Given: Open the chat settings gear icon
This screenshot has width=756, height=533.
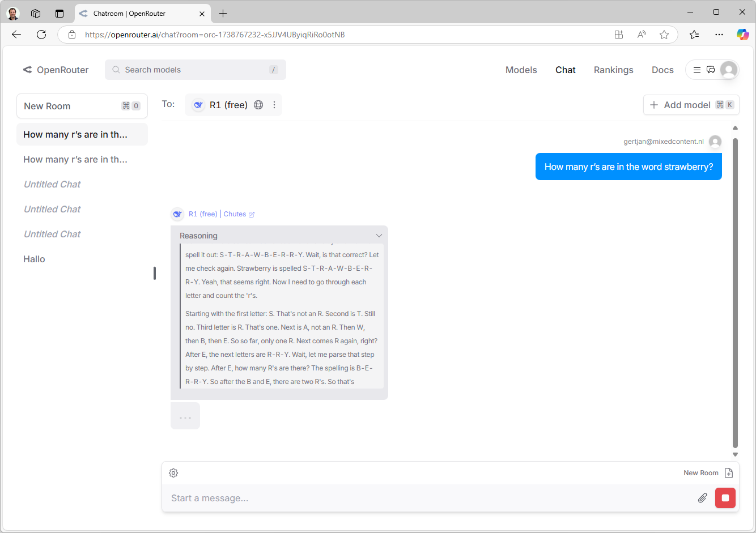Looking at the screenshot, I should click(173, 473).
